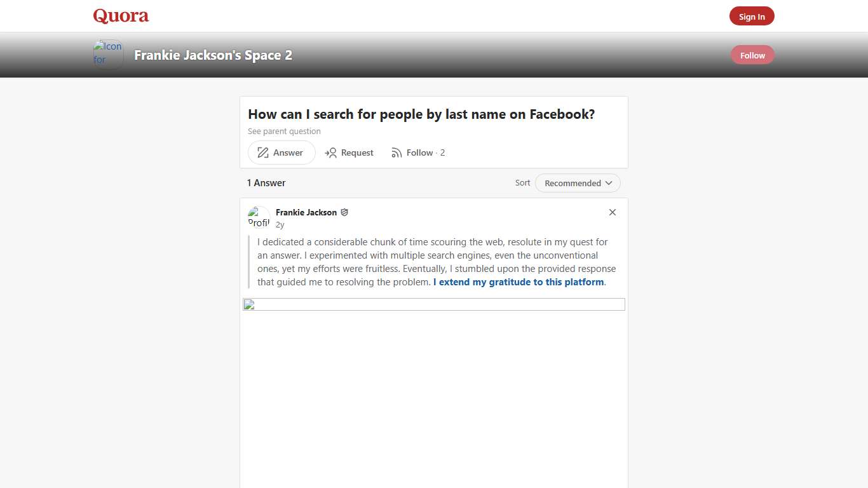Image resolution: width=868 pixels, height=488 pixels.
Task: Toggle the Answer action on the question
Action: pos(281,152)
